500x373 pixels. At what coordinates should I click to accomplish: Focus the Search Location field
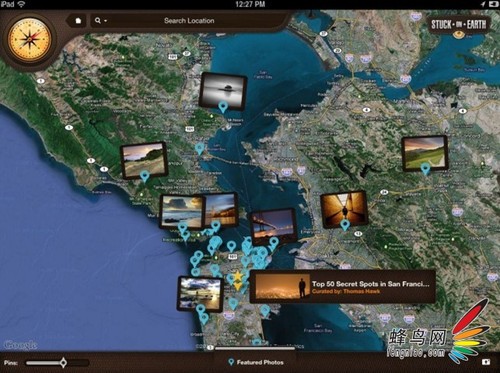coord(189,21)
